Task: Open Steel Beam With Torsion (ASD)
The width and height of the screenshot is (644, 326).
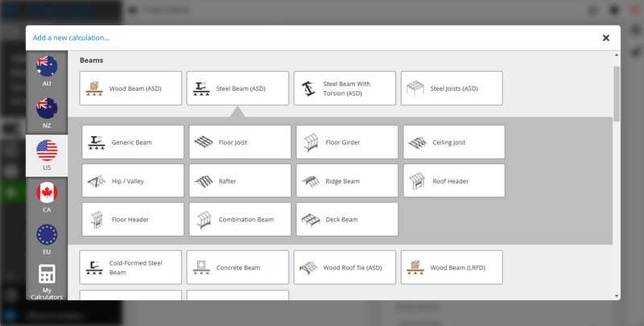Action: coord(345,89)
